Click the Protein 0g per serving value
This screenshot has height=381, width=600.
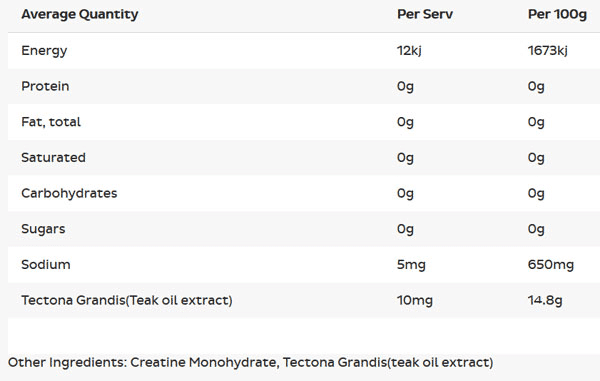(x=405, y=86)
